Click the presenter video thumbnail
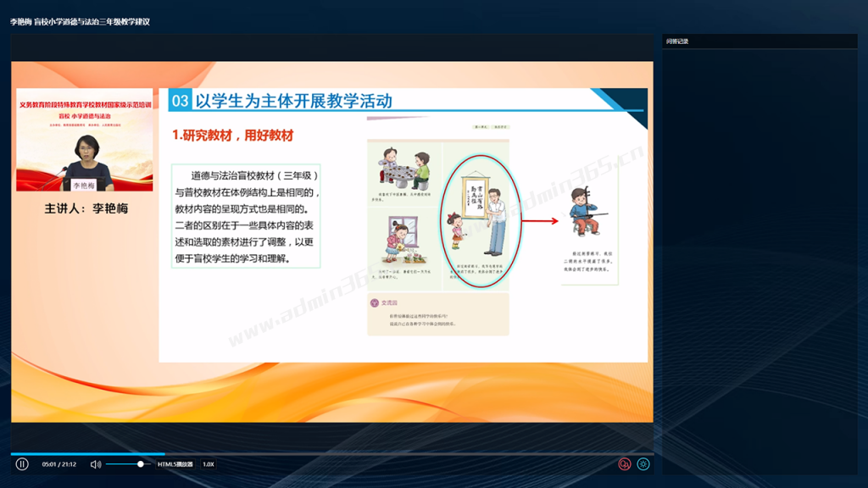868x488 pixels. coord(85,140)
